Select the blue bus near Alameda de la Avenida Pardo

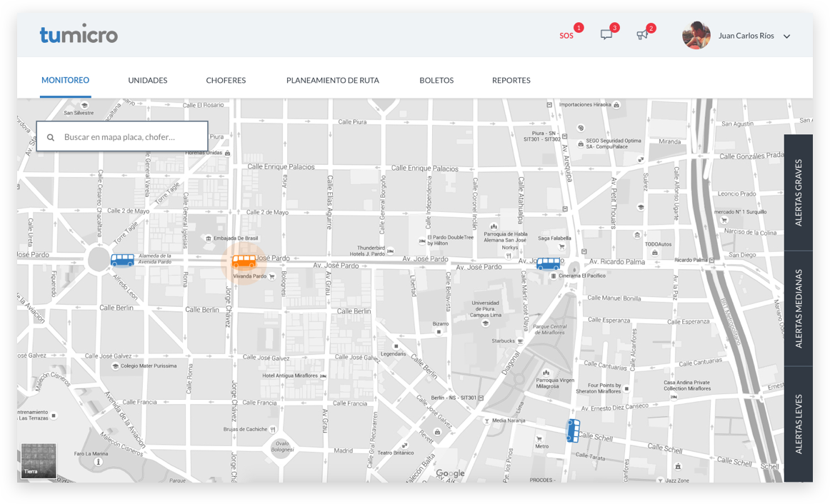coord(122,260)
